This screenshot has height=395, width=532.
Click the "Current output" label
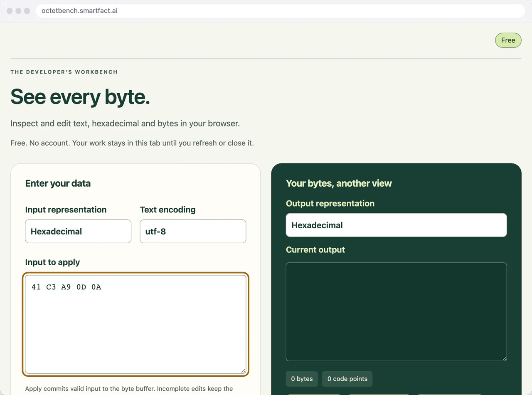point(315,250)
